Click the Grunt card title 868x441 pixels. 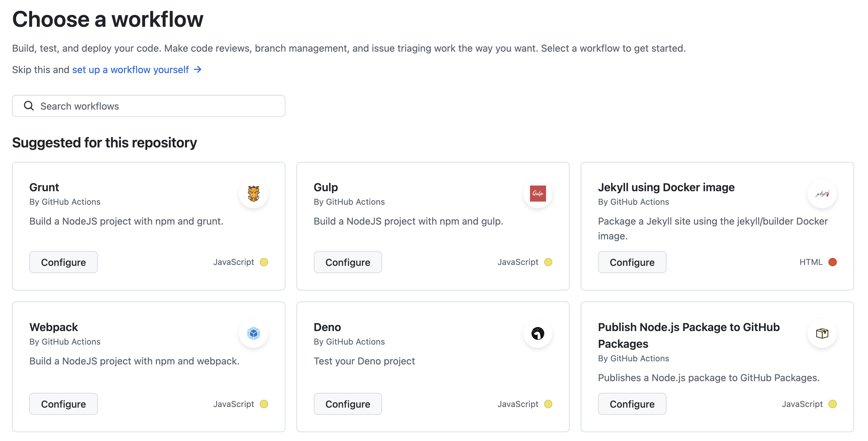coord(44,187)
